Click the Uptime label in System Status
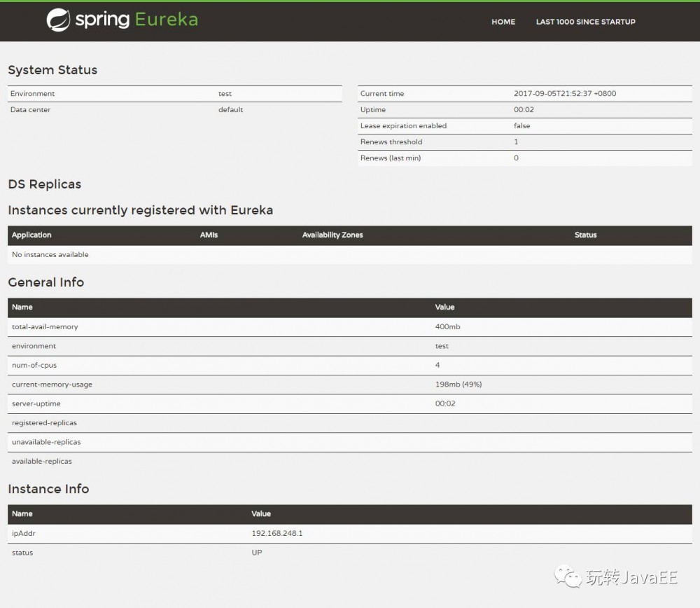700x608 pixels. pyautogui.click(x=373, y=110)
